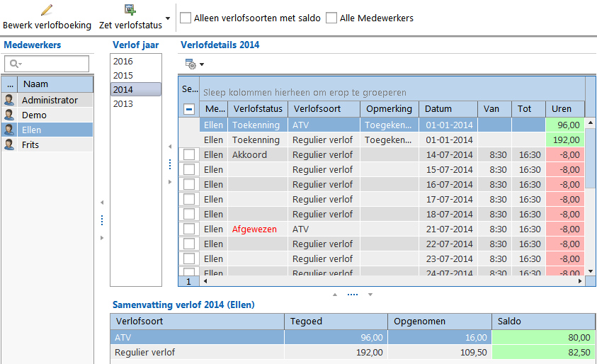Viewport: 597px width, 364px height.
Task: Expand the dropdown arrow next to grid settings
Action: tap(202, 64)
